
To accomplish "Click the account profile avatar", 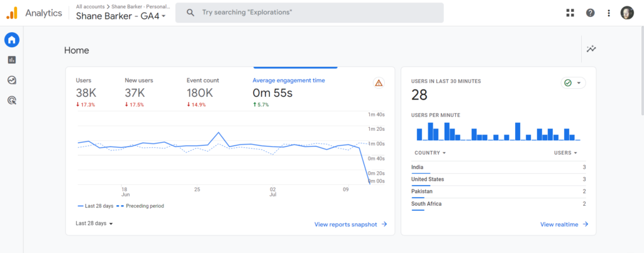I will 627,13.
